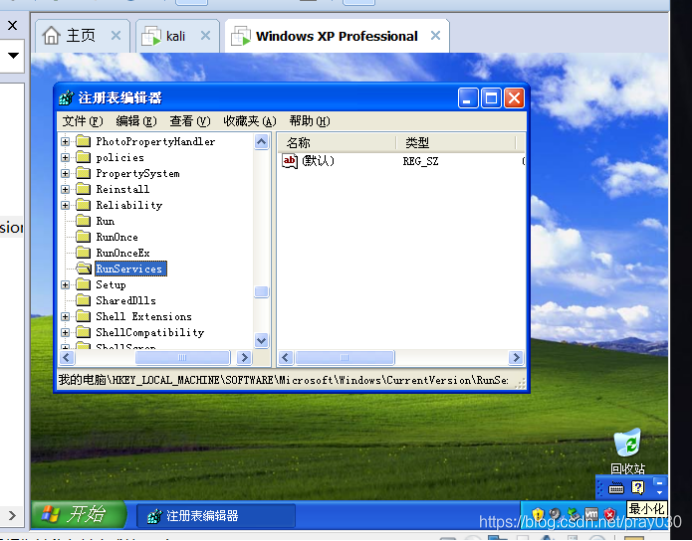Screen dimensions: 692x541
Task: Click the REG_SZ type cell
Action: click(x=421, y=162)
